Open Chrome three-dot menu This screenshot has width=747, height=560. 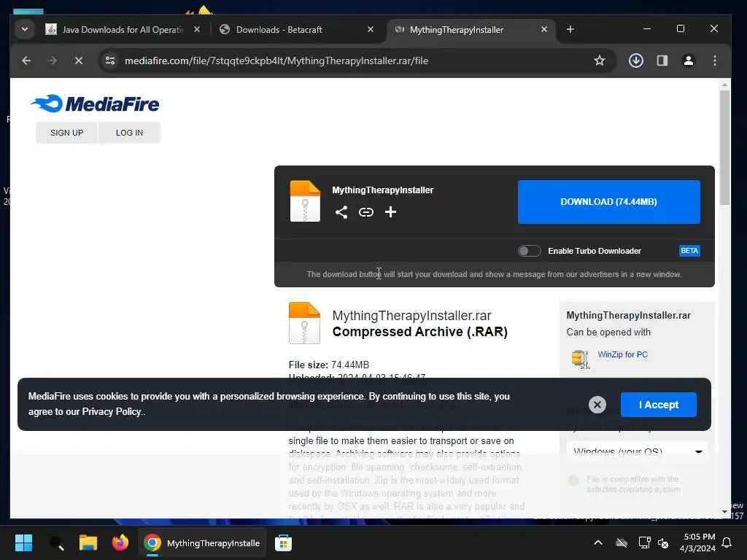[715, 61]
